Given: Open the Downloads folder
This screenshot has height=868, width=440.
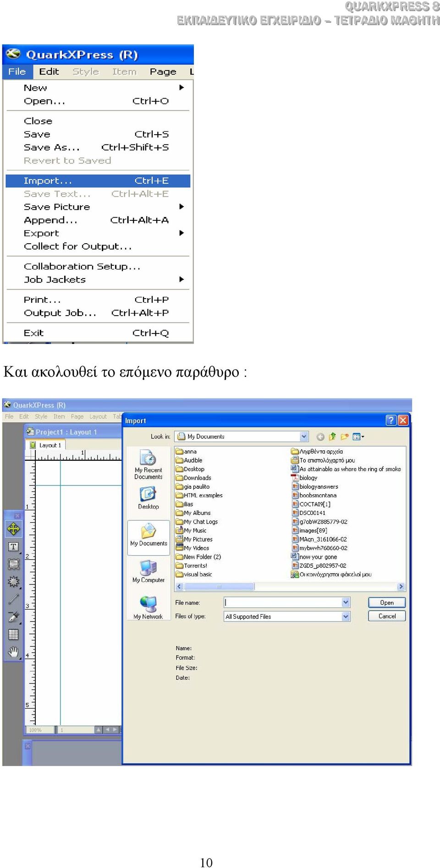Looking at the screenshot, I should (x=193, y=478).
